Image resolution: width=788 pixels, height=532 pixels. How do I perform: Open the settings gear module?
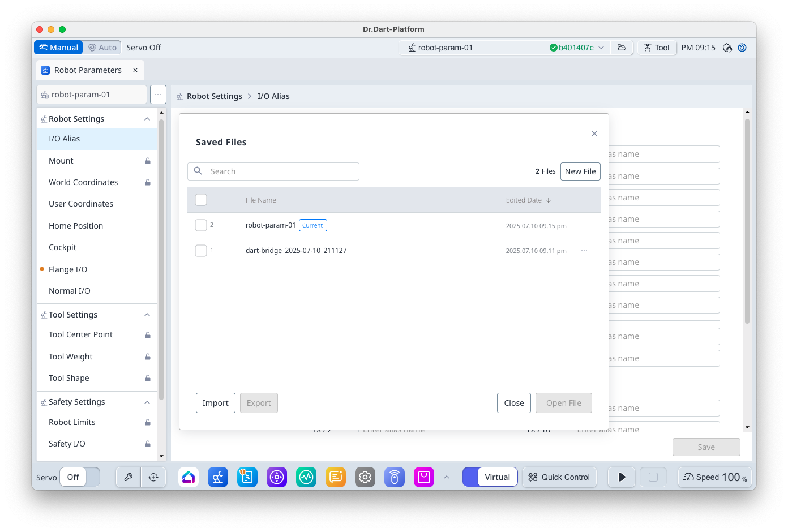click(365, 477)
